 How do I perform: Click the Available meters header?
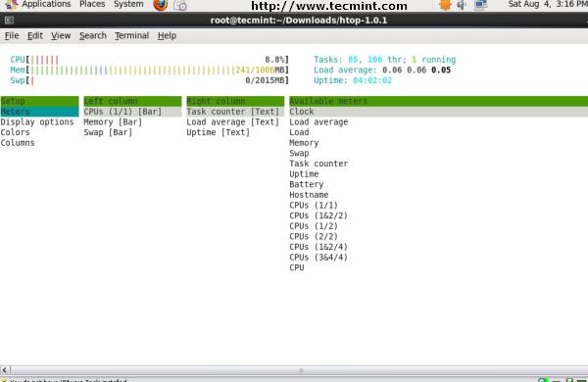pos(438,101)
